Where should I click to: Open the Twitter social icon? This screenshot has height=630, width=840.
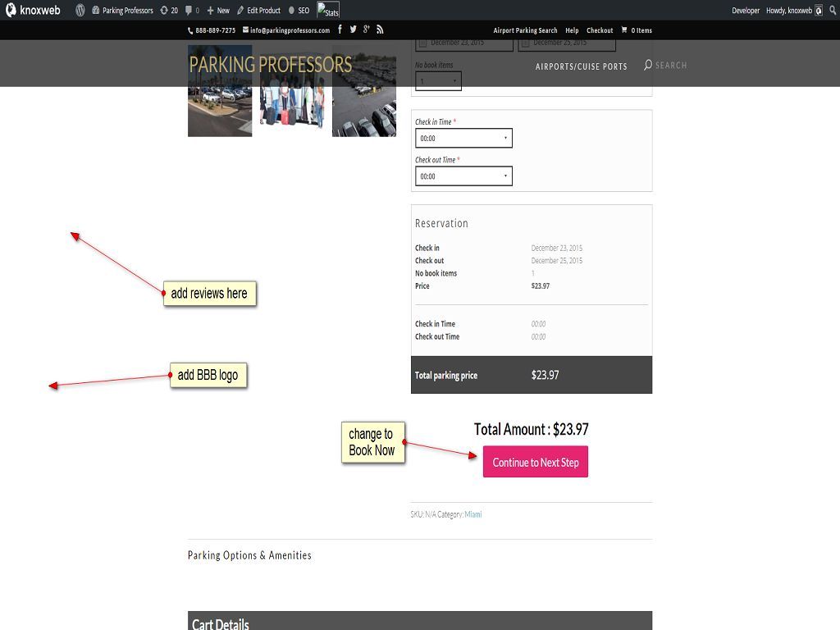click(x=353, y=30)
